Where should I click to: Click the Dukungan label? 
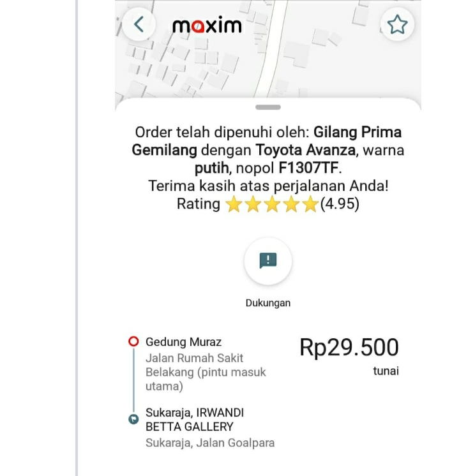pos(268,303)
